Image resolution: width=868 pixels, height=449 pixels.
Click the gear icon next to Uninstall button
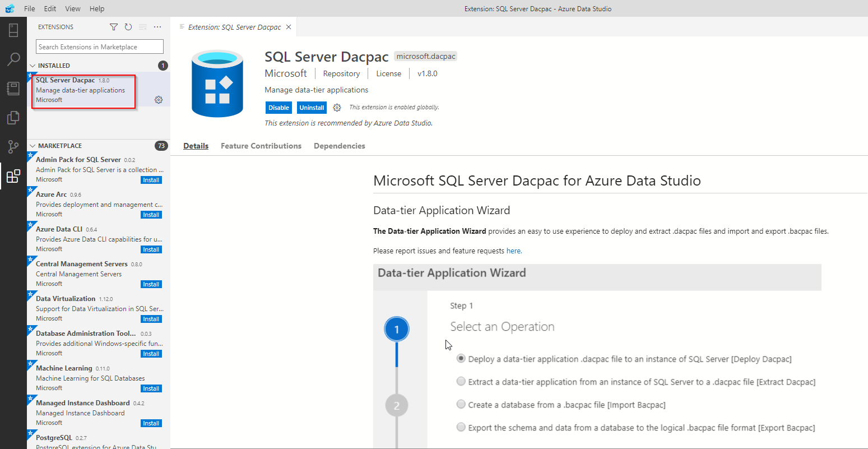coord(337,108)
